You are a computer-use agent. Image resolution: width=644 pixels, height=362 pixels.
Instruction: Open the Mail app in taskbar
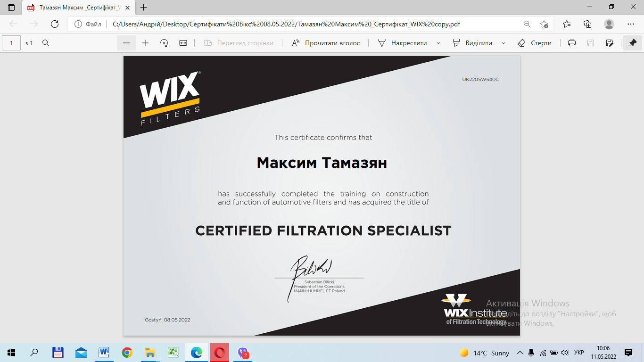[81, 353]
